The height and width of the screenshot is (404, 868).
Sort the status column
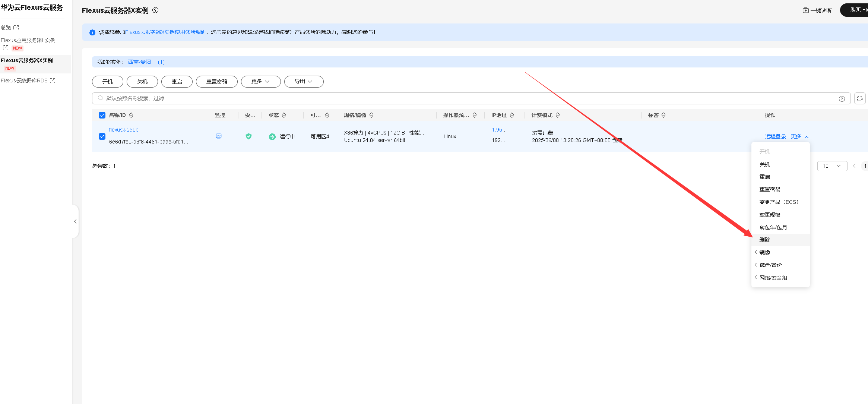pyautogui.click(x=284, y=115)
